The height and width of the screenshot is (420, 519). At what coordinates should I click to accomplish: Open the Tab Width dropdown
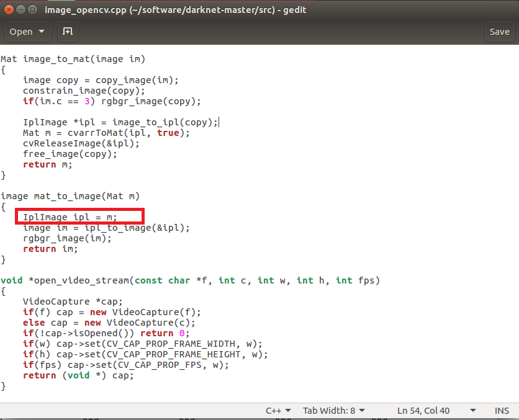(333, 410)
